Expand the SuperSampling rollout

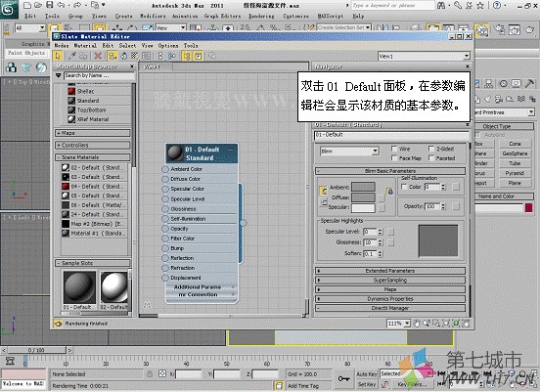coord(390,280)
